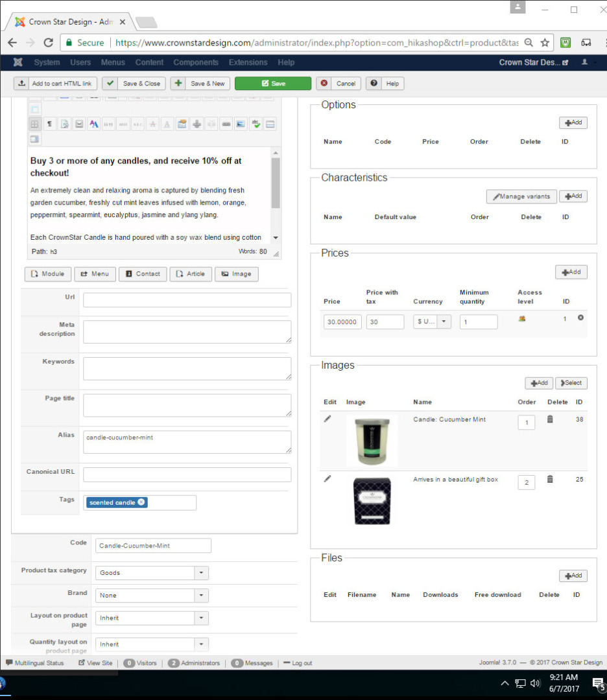The image size is (607, 700).
Task: Click the access level icon in Prices
Action: tap(522, 318)
